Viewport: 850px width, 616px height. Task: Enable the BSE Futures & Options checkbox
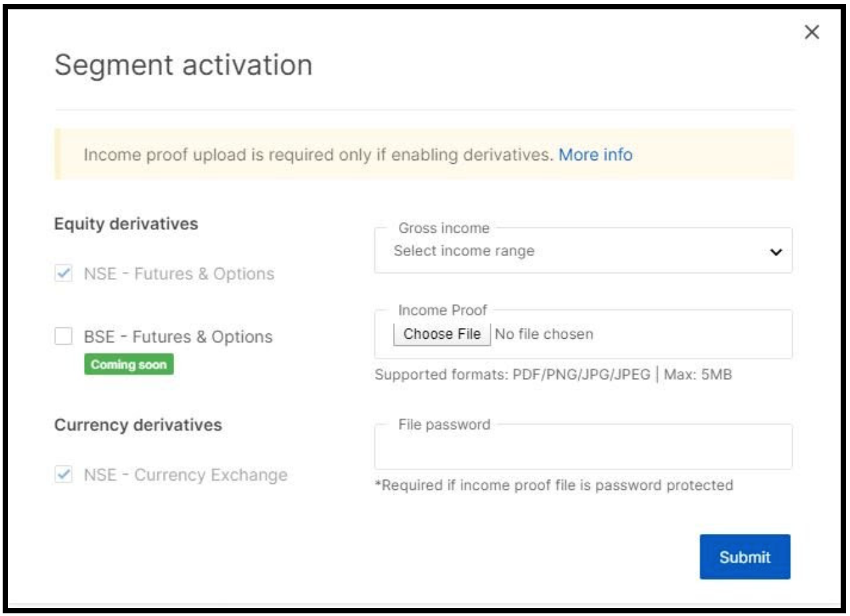click(x=63, y=337)
